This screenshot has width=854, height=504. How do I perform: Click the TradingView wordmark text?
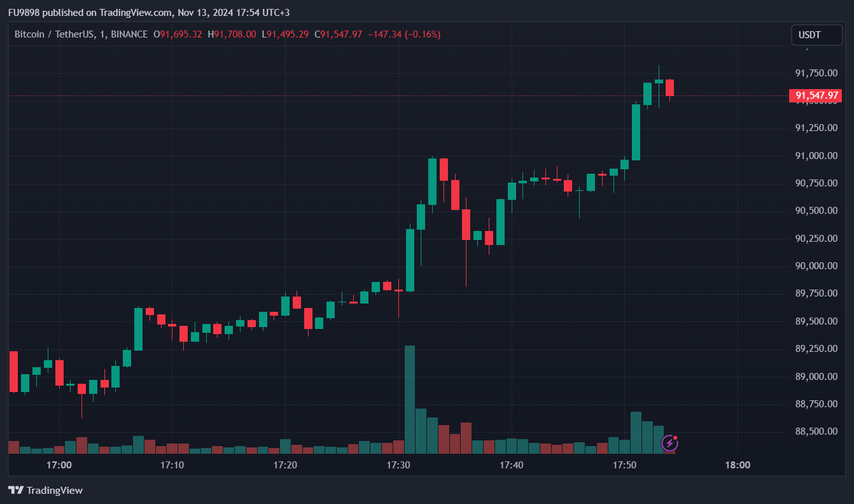(55, 490)
